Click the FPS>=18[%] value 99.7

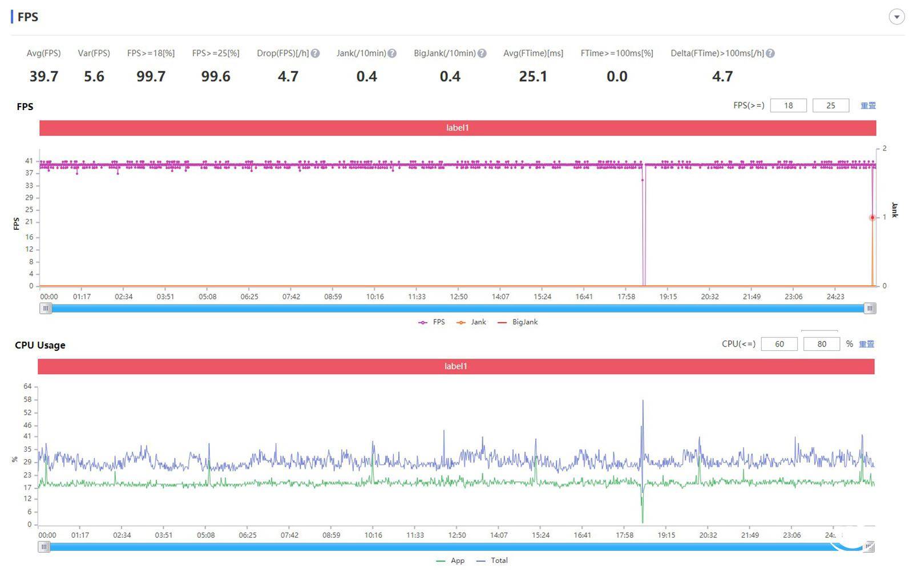point(151,76)
